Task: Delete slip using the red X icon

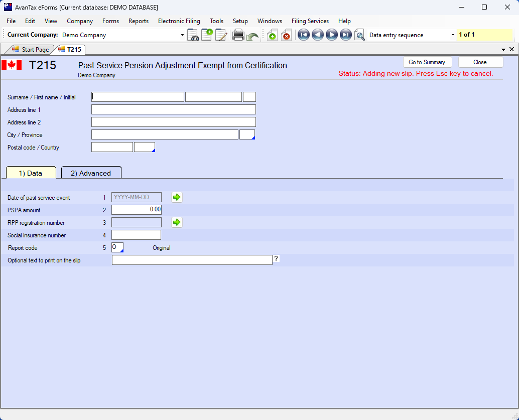Action: pos(286,35)
